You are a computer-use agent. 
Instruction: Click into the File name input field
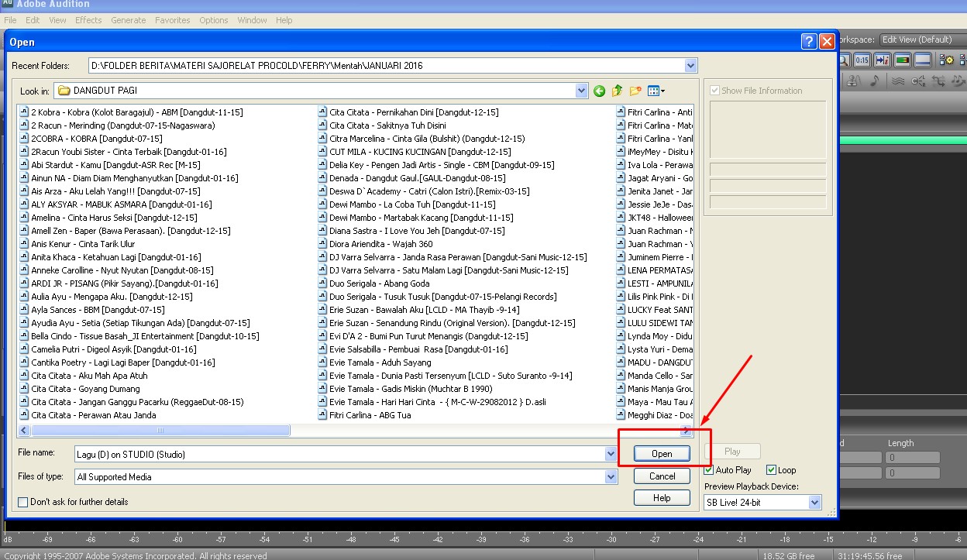[x=339, y=454]
